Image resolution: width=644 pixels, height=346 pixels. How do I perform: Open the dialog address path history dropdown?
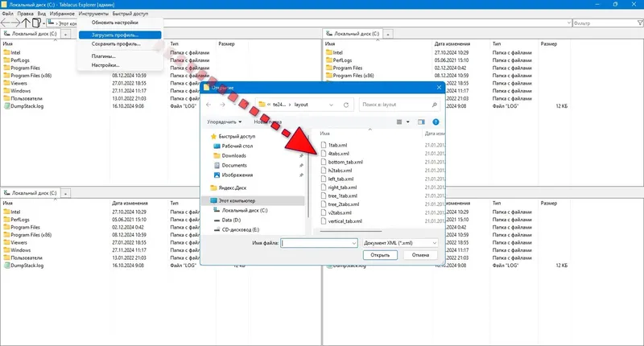(331, 105)
